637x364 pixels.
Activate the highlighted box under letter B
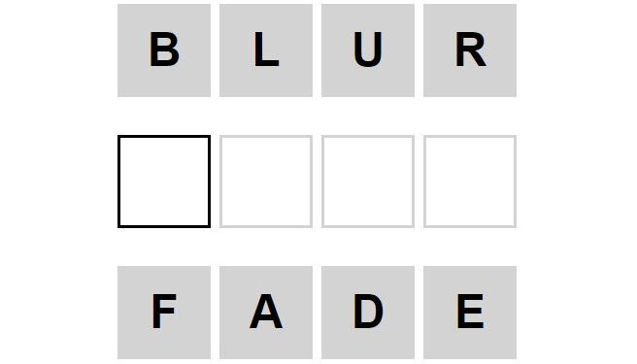[164, 182]
